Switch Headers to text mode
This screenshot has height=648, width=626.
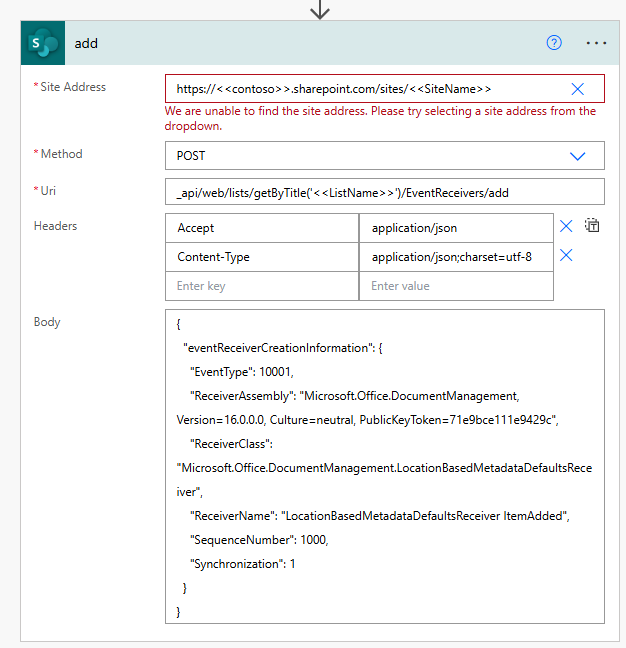pyautogui.click(x=592, y=225)
